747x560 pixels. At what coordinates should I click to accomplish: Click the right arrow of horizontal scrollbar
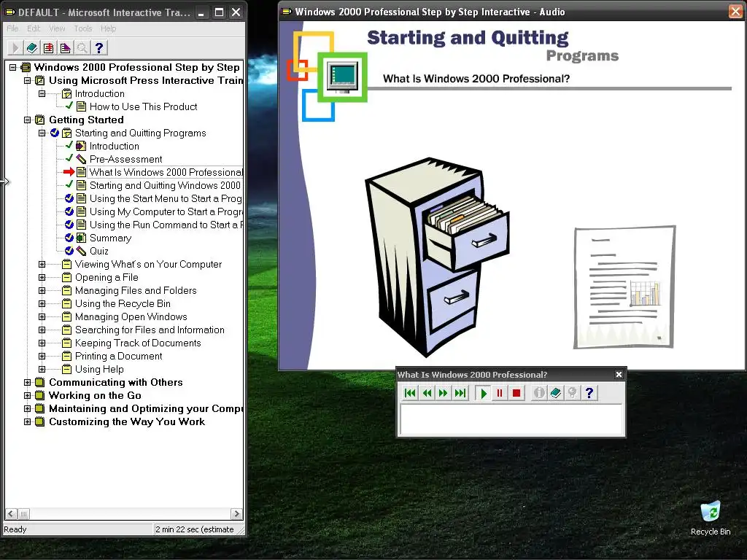pos(236,514)
